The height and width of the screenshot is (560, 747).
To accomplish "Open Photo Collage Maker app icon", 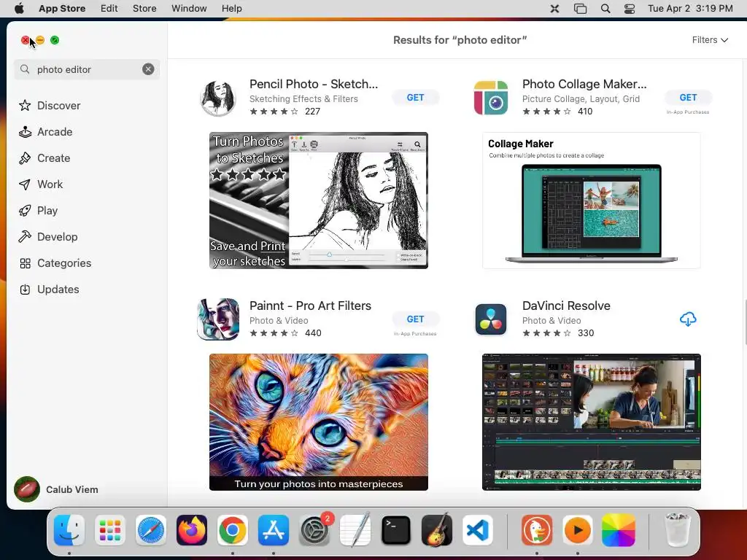I will click(x=491, y=98).
